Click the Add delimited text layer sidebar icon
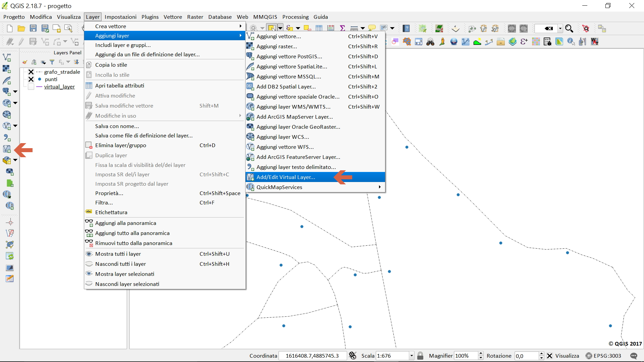Viewport: 644px width, 362px height. 7,137
